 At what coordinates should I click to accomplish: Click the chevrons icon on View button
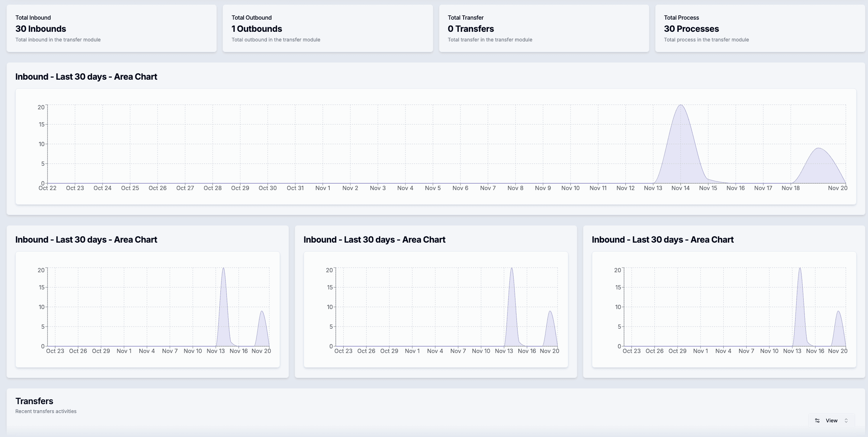tap(846, 421)
